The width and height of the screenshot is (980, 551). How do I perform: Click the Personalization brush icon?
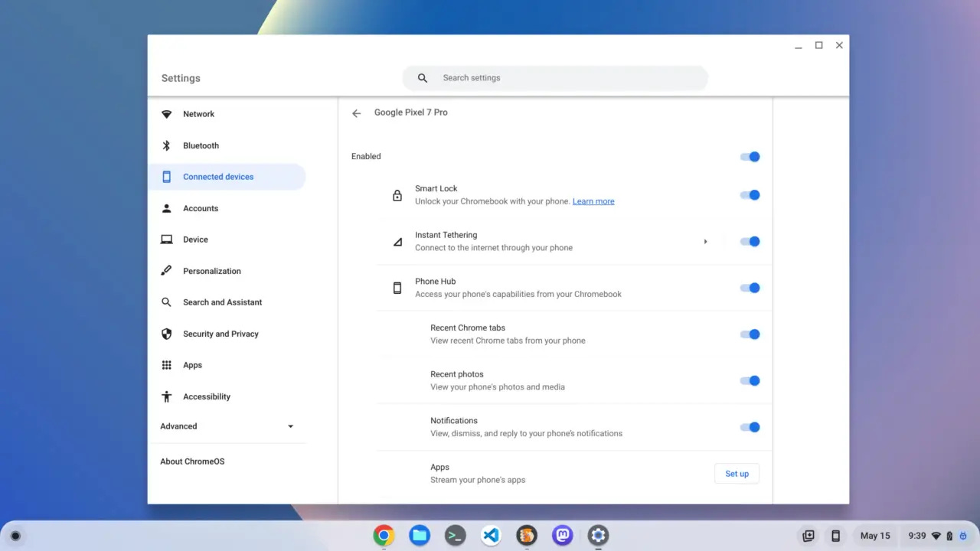[166, 271]
